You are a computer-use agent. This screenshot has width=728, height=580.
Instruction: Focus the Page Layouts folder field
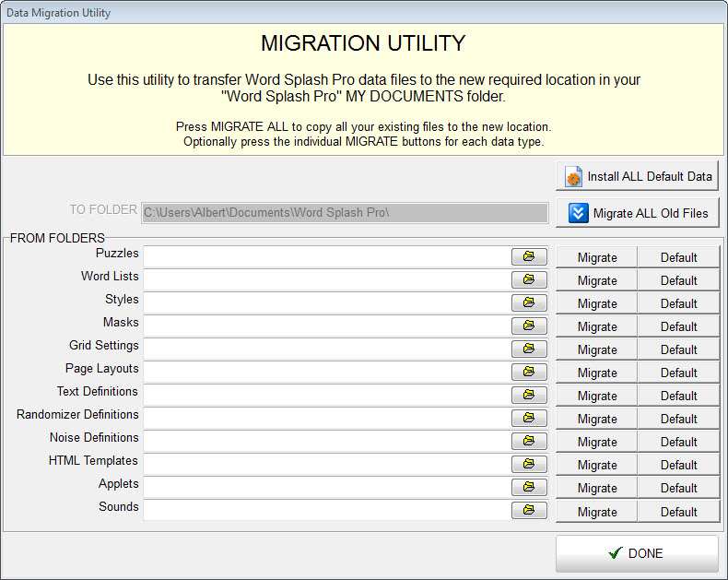[x=327, y=372]
